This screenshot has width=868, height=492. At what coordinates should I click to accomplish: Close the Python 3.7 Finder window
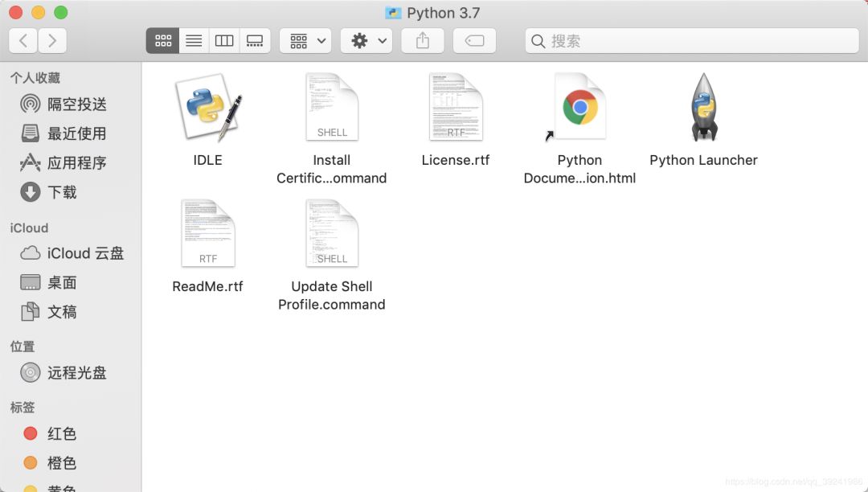pos(16,12)
